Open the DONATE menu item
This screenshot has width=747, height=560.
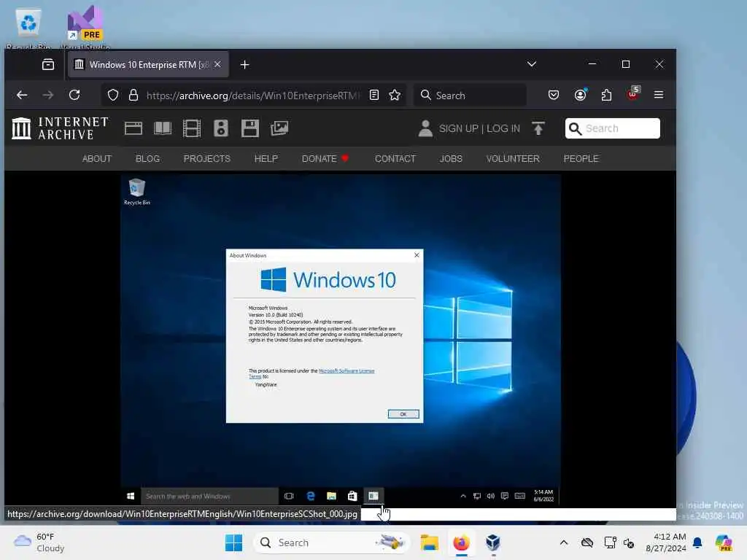coord(325,158)
